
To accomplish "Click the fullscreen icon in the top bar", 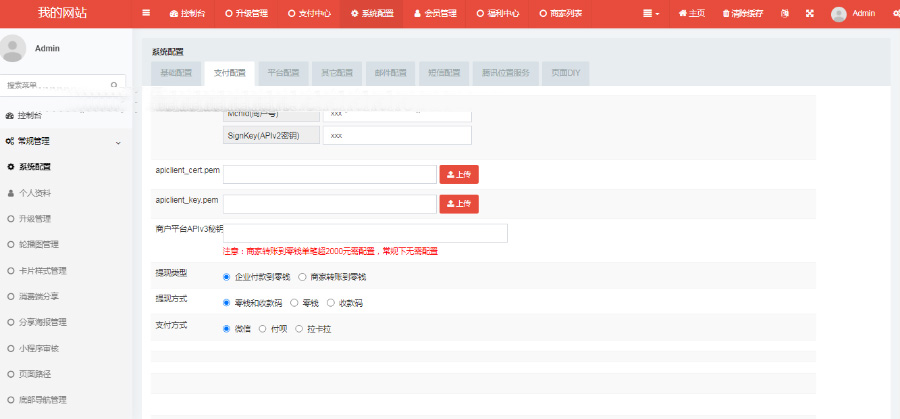I will tap(809, 14).
